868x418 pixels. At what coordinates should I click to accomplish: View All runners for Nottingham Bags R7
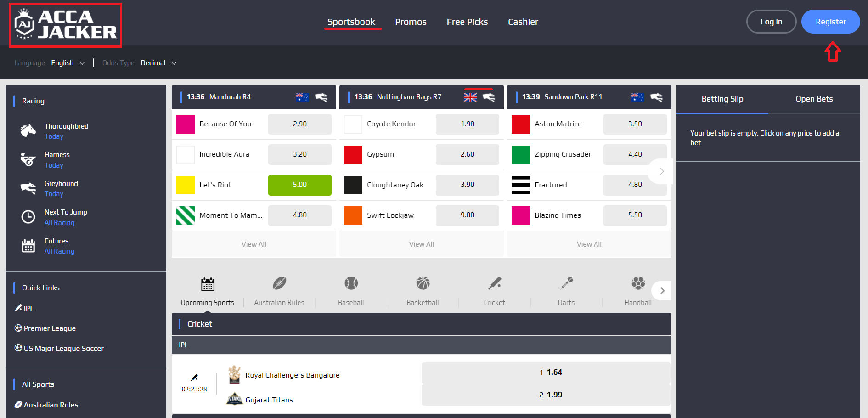point(422,244)
